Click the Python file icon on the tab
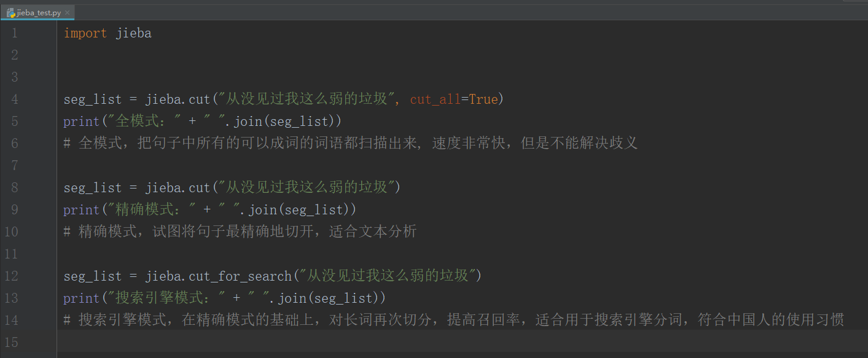 11,13
